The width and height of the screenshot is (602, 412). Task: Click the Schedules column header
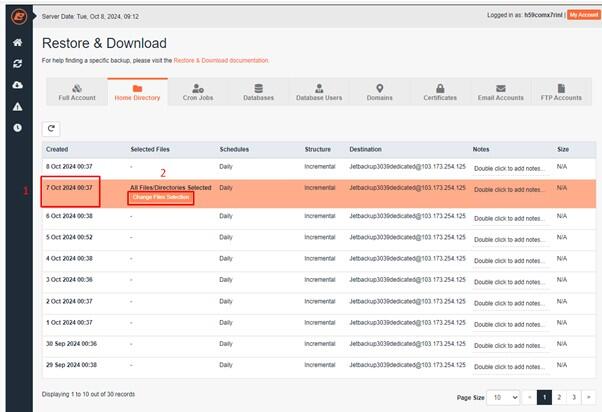tap(234, 149)
